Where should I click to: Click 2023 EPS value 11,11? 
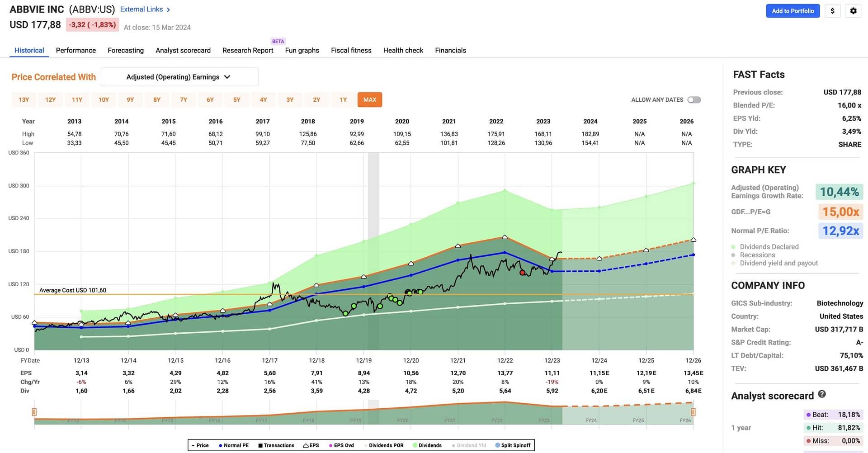[552, 373]
